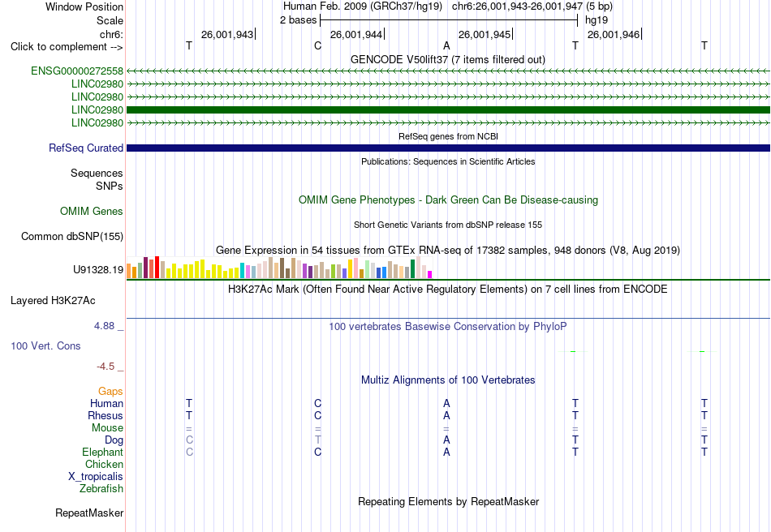The image size is (771, 532).
Task: Click the -4.5 PhyloP lower scale value
Action: (106, 366)
